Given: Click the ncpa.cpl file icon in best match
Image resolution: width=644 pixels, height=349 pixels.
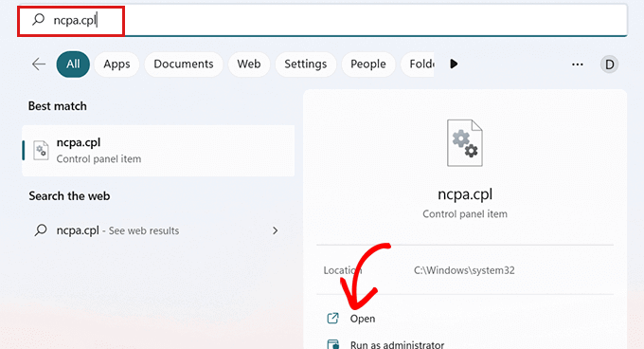Looking at the screenshot, I should pos(41,151).
